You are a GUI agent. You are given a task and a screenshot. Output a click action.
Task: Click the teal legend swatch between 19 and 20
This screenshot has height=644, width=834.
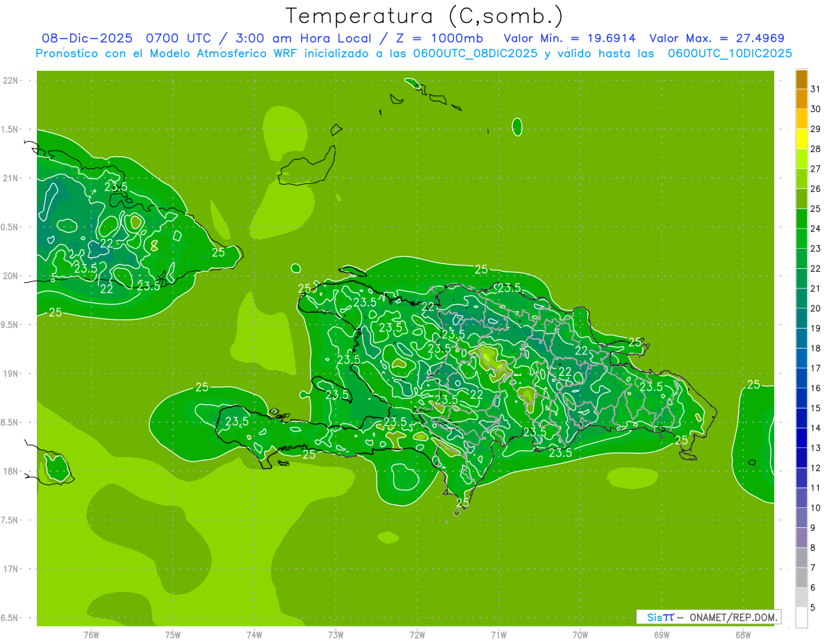tap(801, 319)
